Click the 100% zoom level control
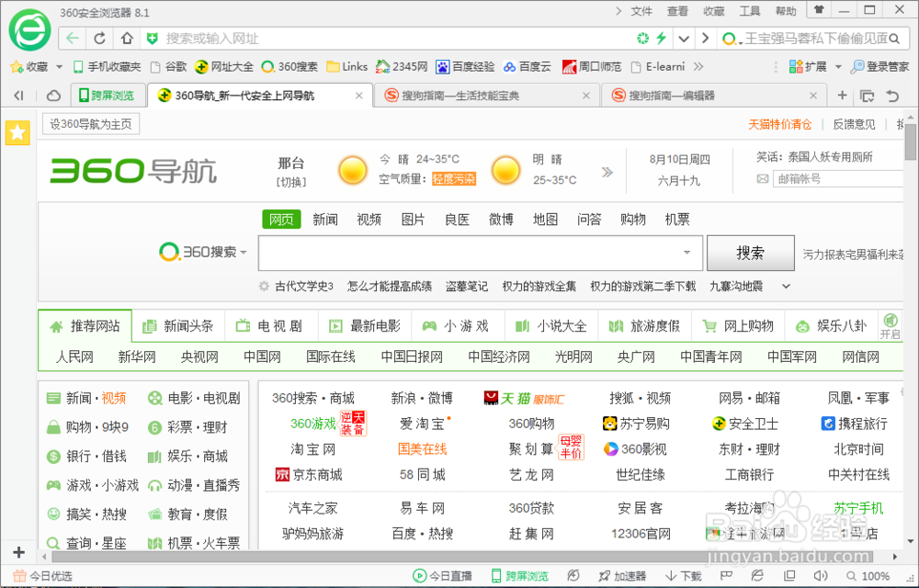Screen dimensions: 919x588 point(868,576)
